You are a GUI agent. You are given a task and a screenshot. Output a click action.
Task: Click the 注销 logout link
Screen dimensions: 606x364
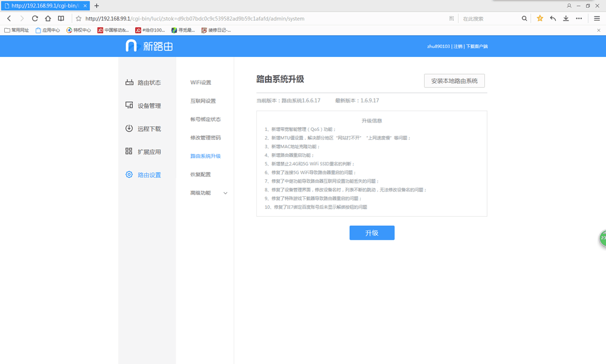pos(458,46)
